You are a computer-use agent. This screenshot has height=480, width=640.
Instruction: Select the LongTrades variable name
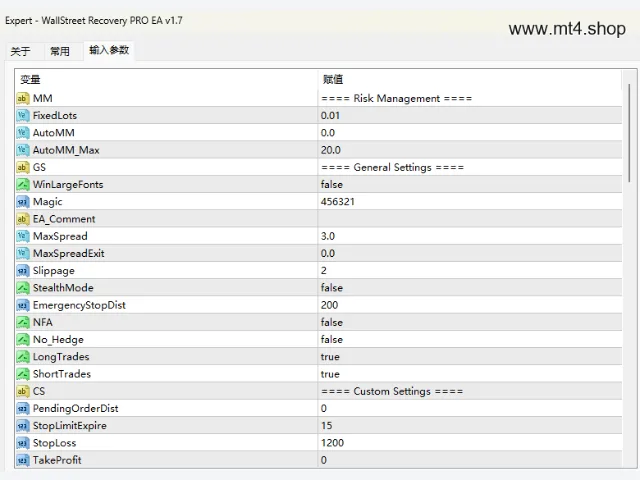(x=61, y=357)
